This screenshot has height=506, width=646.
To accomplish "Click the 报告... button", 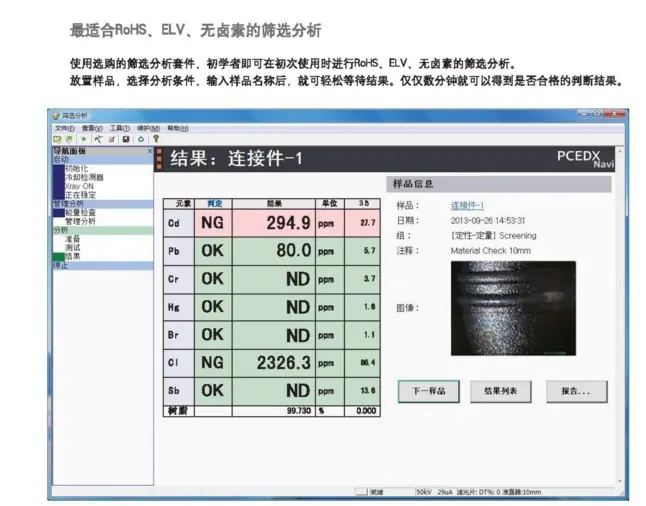I will pyautogui.click(x=576, y=391).
